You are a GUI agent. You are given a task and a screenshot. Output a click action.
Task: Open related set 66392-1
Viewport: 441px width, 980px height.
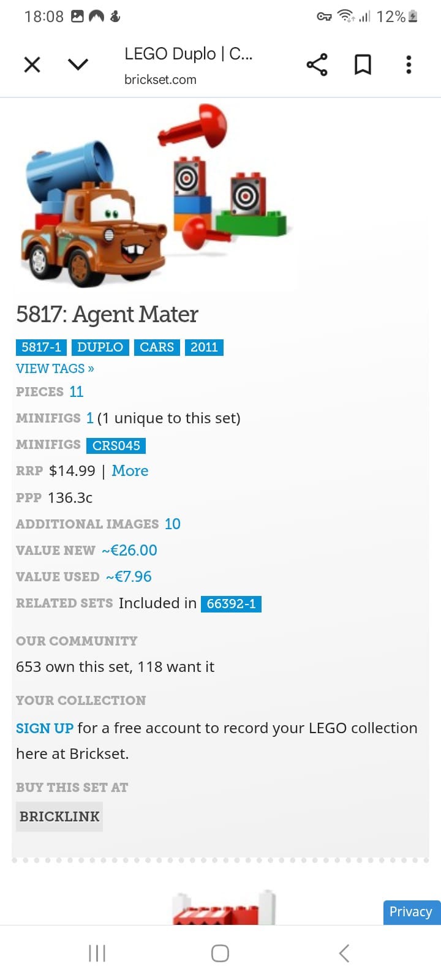[x=231, y=604]
